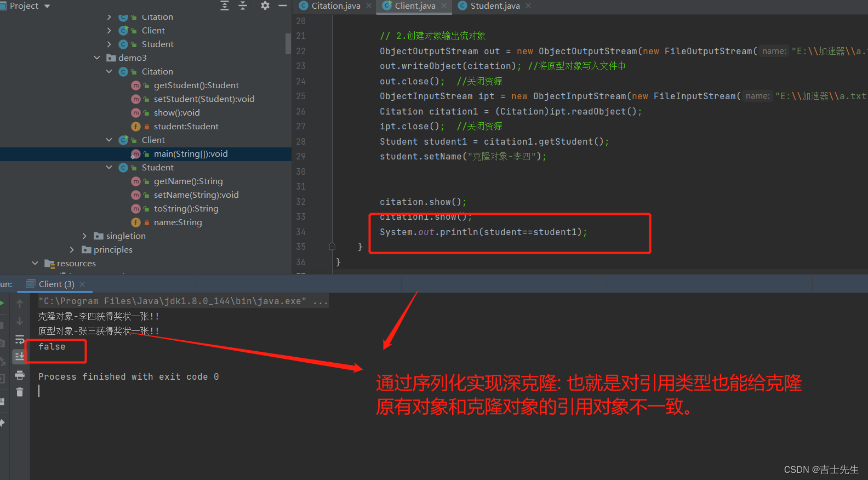Switch to the Student.java tab
Viewport: 868px width, 480px height.
(495, 6)
